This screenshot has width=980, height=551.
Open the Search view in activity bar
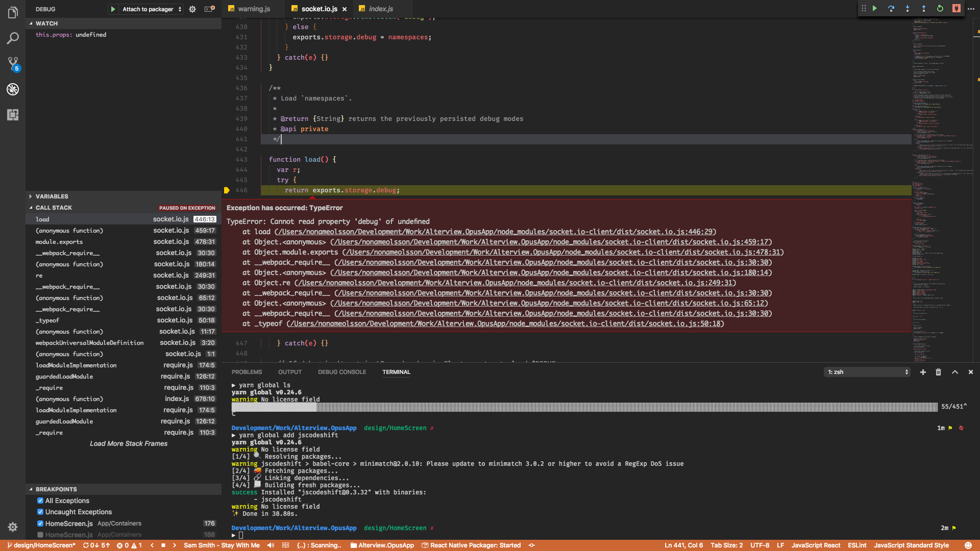[13, 38]
